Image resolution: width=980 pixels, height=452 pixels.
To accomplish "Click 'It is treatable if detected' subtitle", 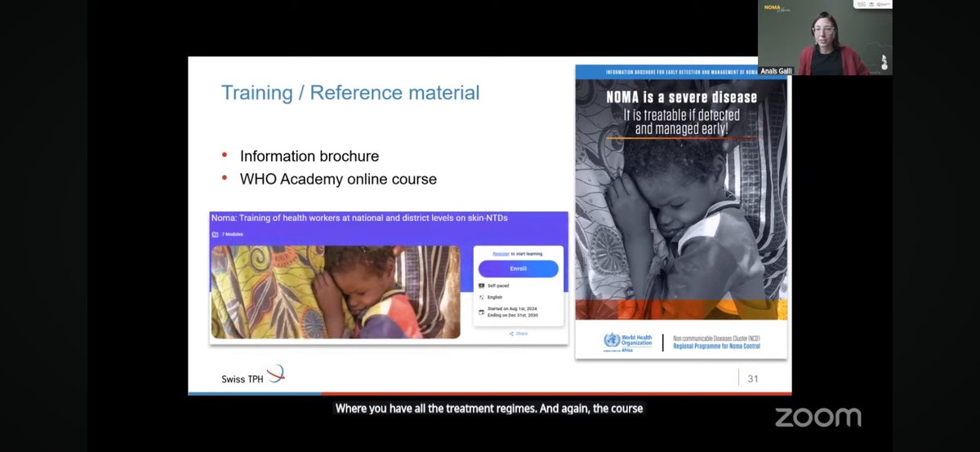I will 681,115.
